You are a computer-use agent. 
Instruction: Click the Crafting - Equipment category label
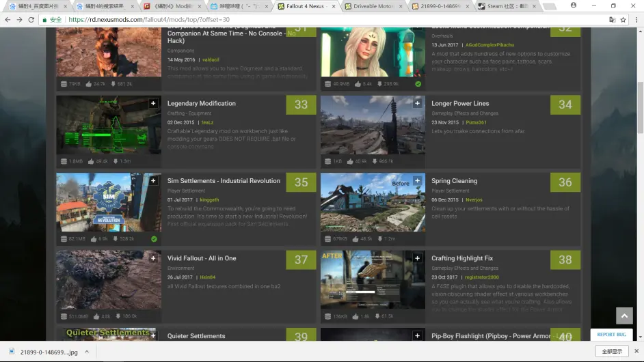[189, 113]
